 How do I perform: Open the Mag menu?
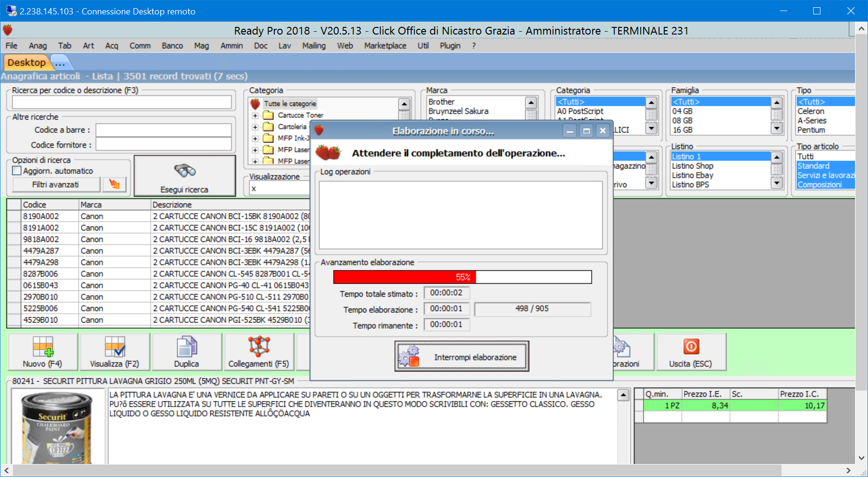point(202,46)
